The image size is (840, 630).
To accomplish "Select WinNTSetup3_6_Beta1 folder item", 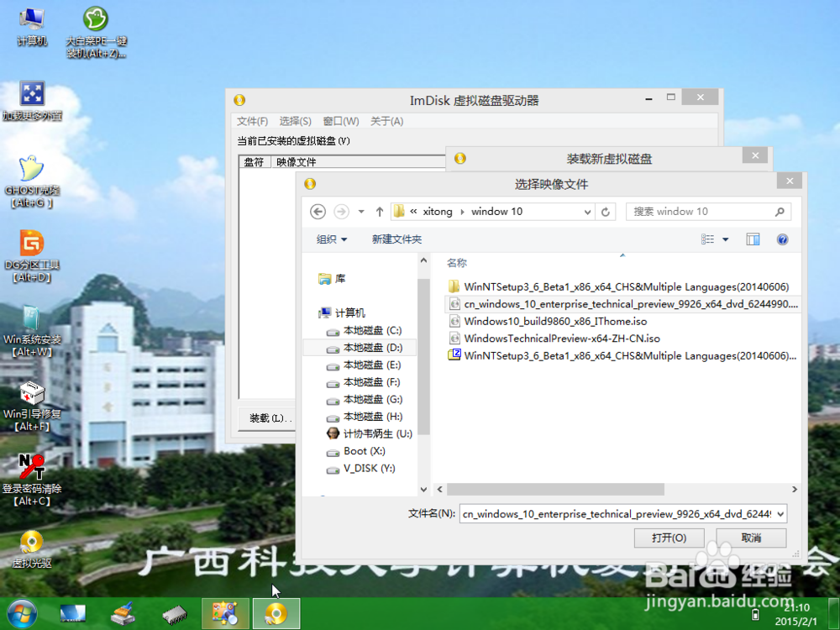I will pos(618,286).
